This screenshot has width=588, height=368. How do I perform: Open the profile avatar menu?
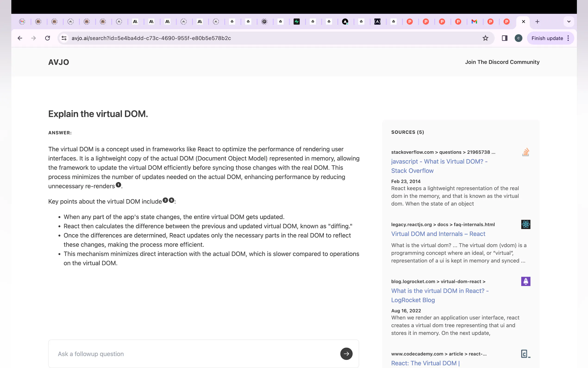coord(518,38)
